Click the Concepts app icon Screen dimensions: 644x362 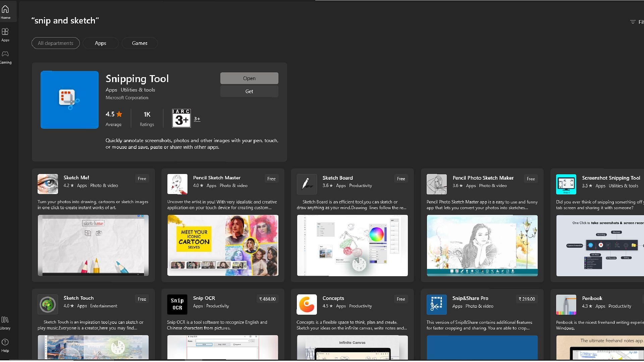point(307,304)
